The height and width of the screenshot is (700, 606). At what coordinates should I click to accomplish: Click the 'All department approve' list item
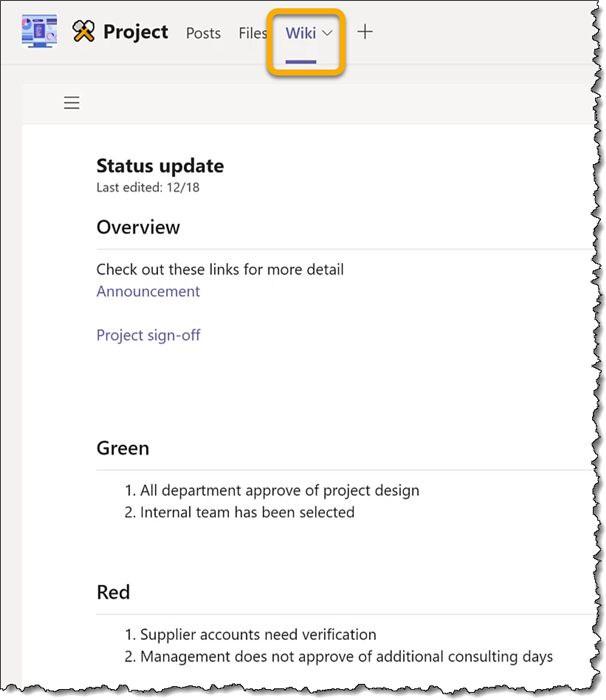279,490
